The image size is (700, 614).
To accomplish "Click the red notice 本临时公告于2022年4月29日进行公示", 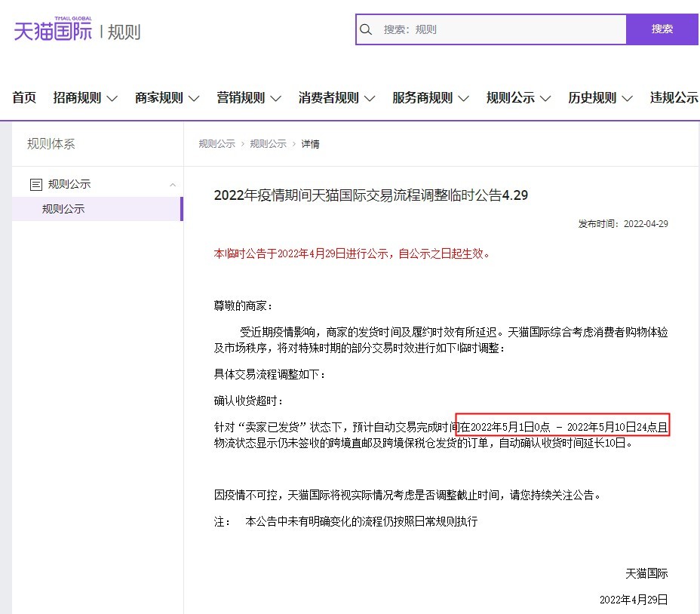I will coord(352,253).
